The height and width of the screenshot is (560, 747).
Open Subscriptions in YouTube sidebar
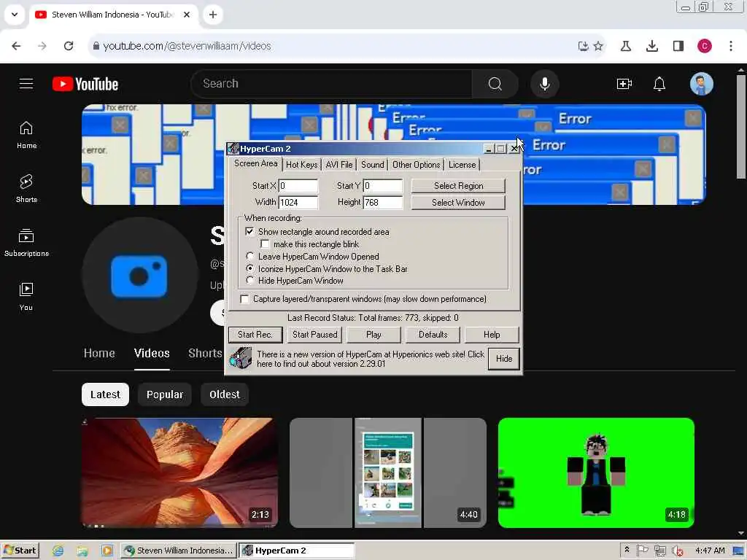[26, 242]
